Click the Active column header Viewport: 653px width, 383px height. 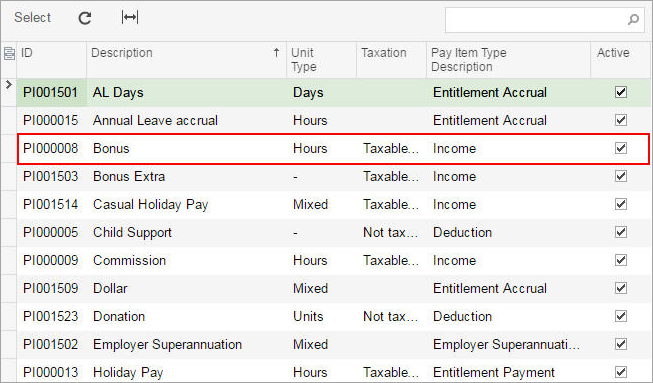point(621,60)
